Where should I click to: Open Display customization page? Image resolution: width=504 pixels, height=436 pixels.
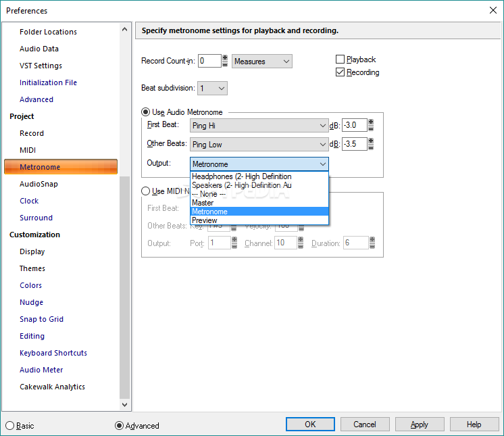click(x=32, y=251)
